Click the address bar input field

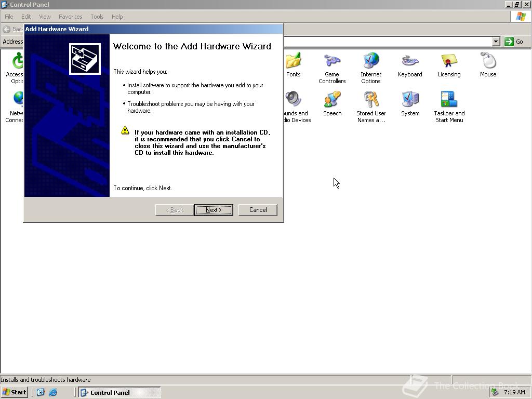pyautogui.click(x=387, y=42)
